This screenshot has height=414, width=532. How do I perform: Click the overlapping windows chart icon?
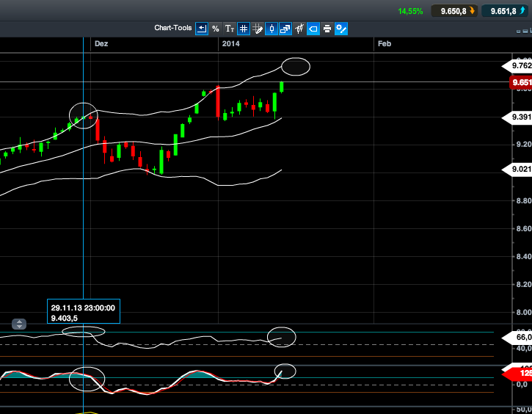point(285,29)
